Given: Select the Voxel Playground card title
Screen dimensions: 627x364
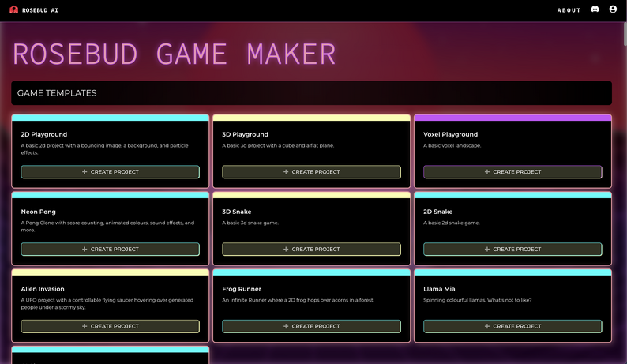Looking at the screenshot, I should (451, 134).
